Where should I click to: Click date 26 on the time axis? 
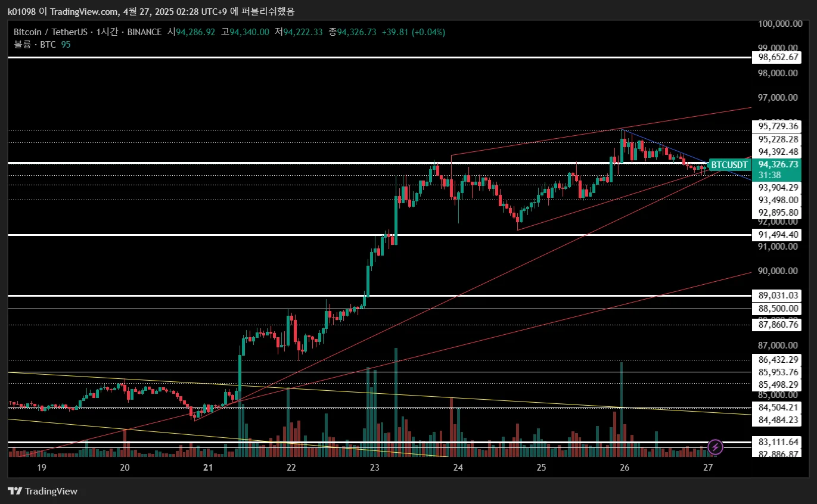pyautogui.click(x=625, y=468)
